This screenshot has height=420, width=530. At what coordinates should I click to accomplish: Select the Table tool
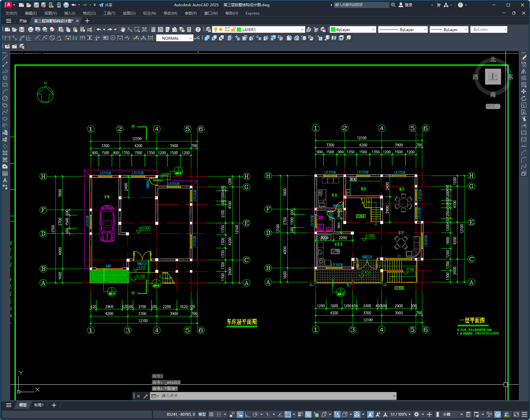(5, 173)
